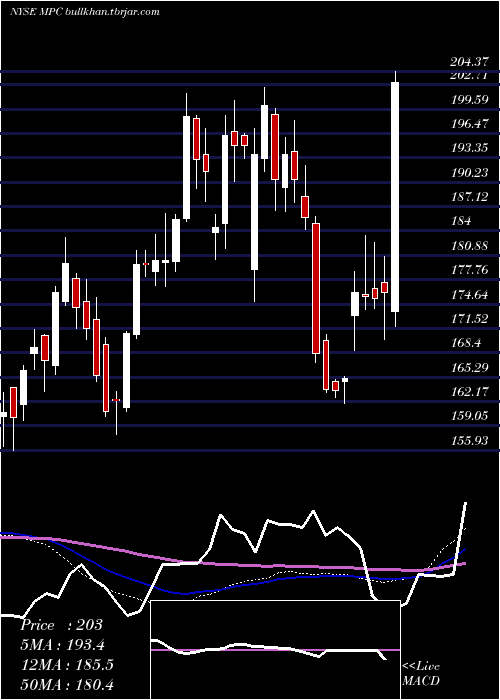This screenshot has width=500, height=700.
Task: Click the 50MA : 180.4 readout
Action: pos(67,684)
